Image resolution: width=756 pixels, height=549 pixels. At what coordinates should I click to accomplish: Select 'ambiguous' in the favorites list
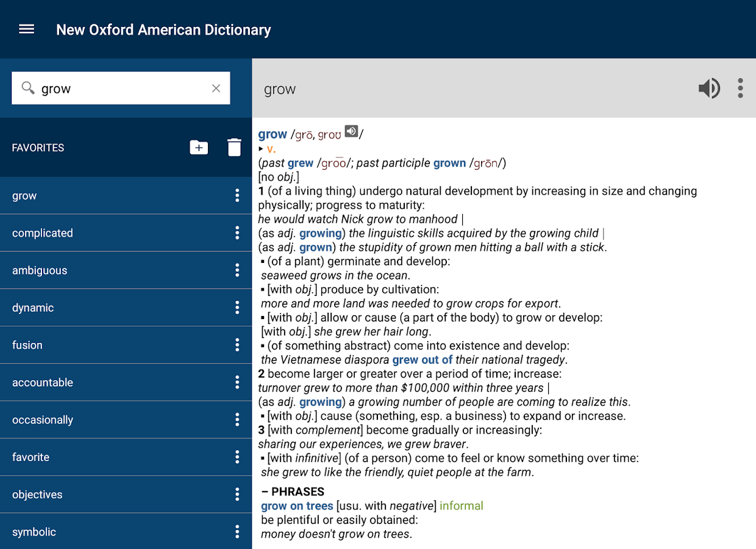126,270
